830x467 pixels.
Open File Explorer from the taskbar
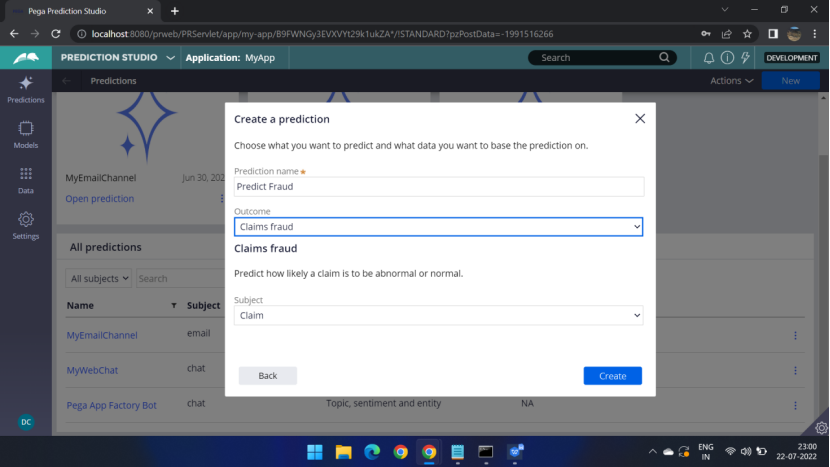coord(344,452)
